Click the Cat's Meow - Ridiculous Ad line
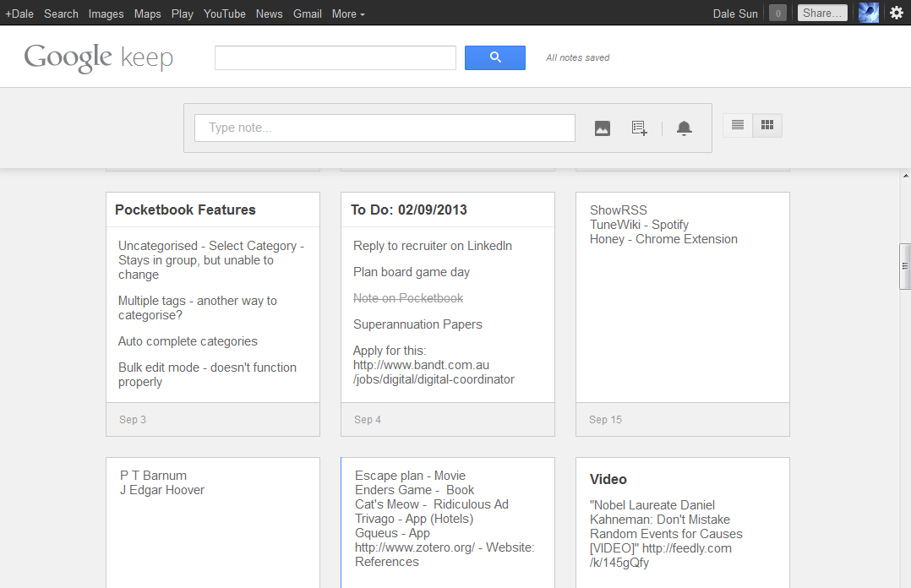 point(432,504)
